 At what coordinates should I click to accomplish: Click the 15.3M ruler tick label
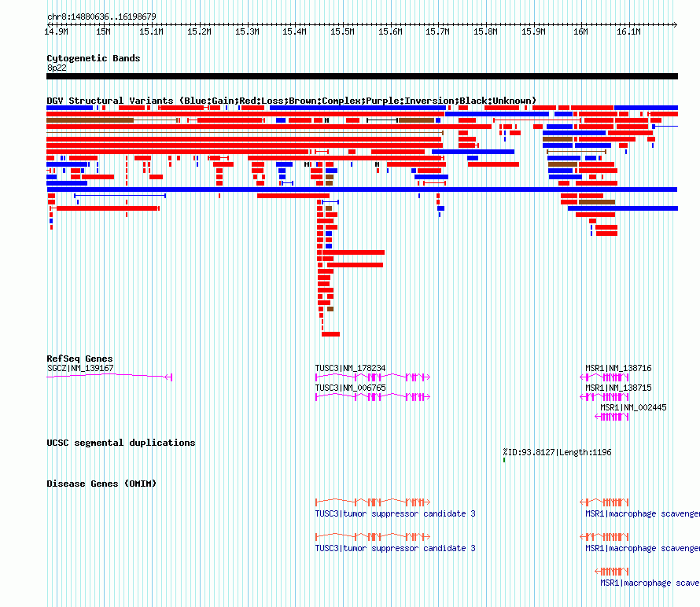(247, 31)
